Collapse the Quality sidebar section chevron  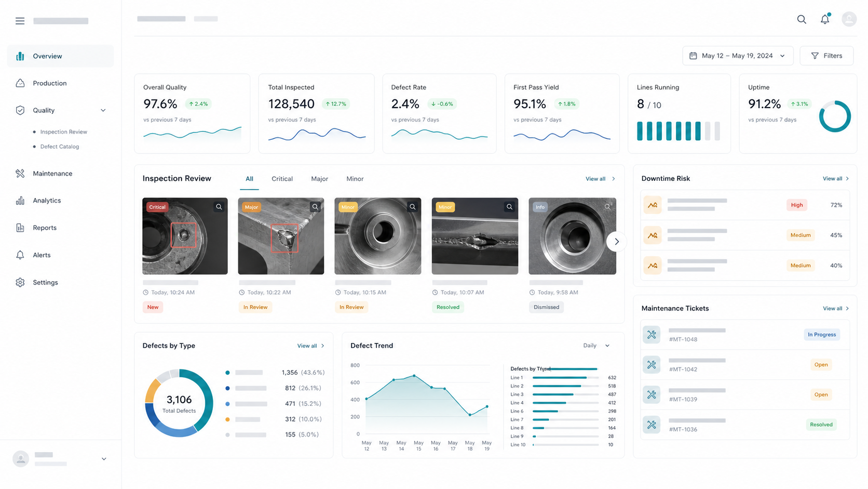[x=103, y=110]
